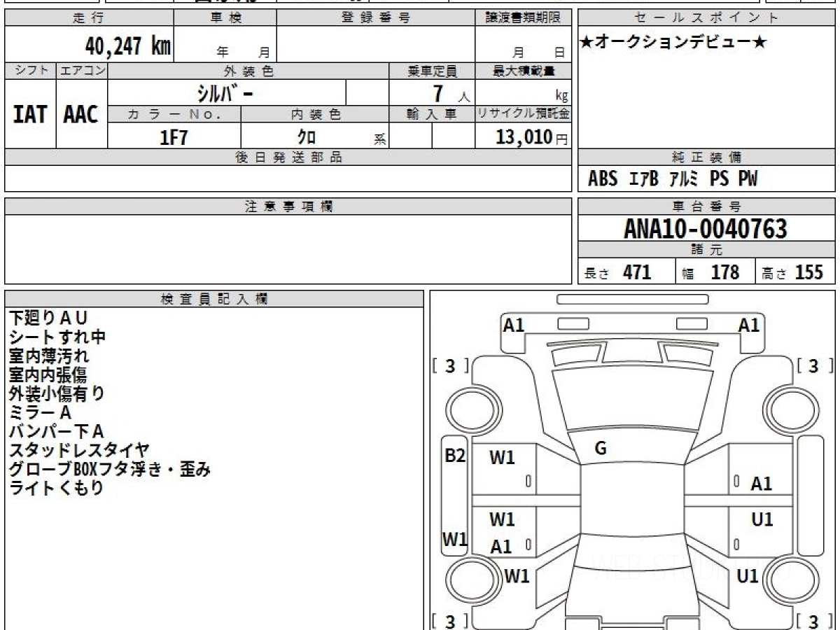Viewport: 840px width, 630px height.
Task: Click エアB in the equipment list
Action: (644, 179)
